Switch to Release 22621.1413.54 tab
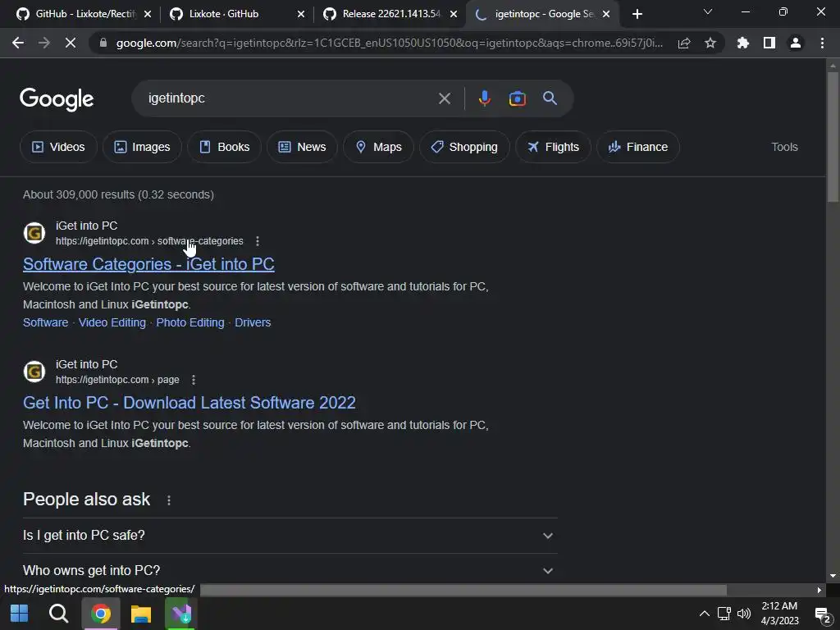The width and height of the screenshot is (840, 630). pyautogui.click(x=385, y=14)
